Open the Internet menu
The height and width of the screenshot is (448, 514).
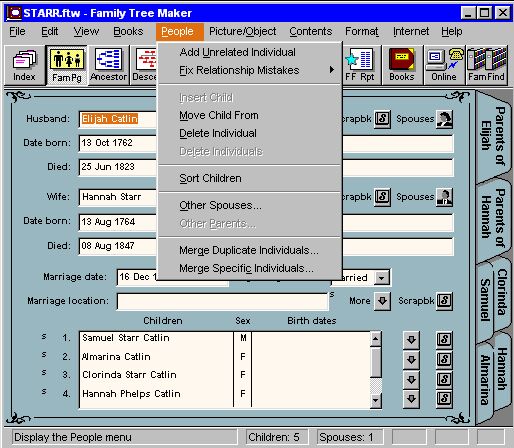[x=411, y=31]
